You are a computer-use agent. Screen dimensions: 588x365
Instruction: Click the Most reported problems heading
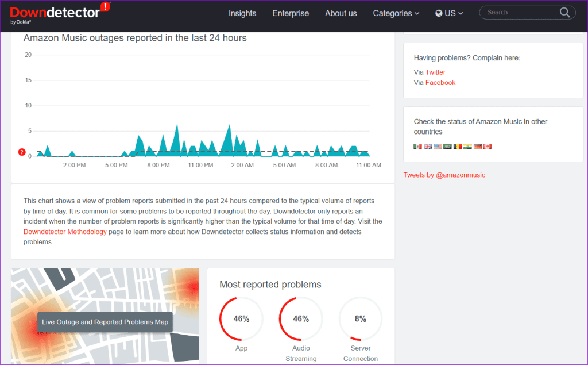click(270, 285)
